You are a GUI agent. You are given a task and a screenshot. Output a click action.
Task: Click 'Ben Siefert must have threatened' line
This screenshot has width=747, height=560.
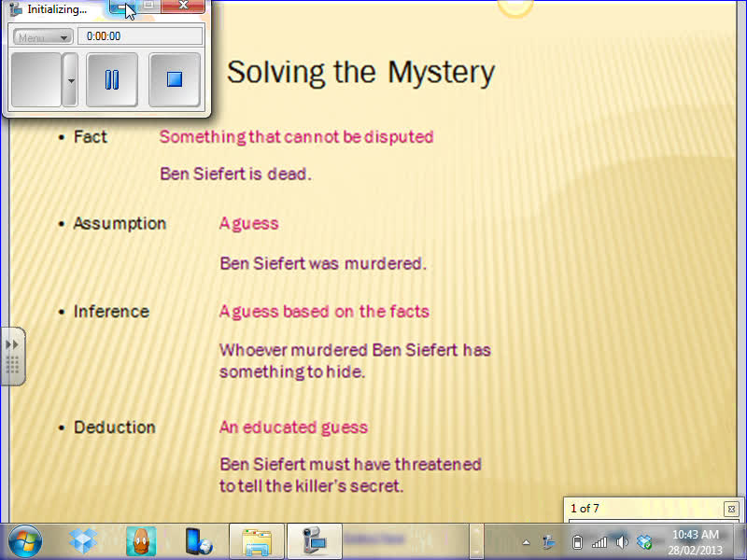click(351, 464)
